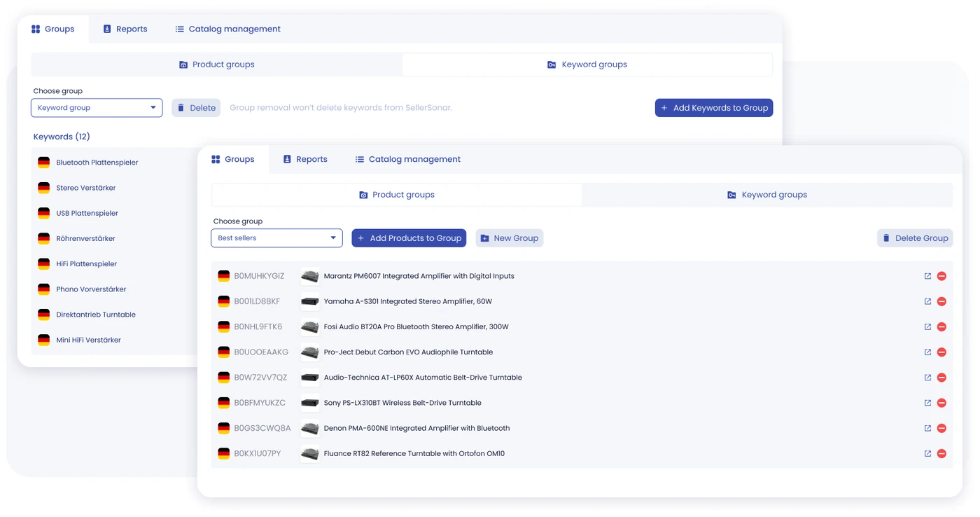Click USB Plattenspieler keyword
The height and width of the screenshot is (517, 980).
point(87,213)
